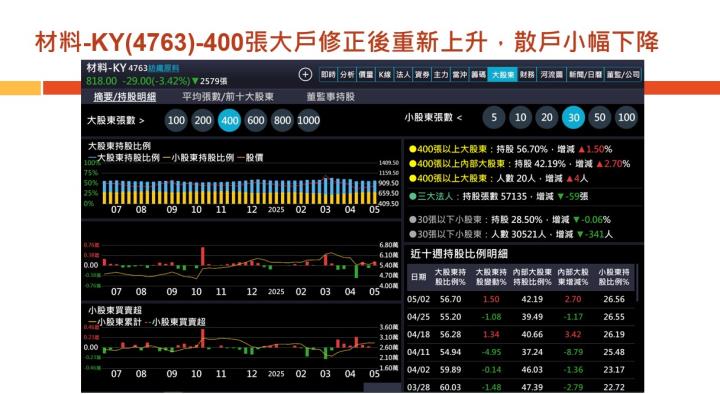Screen dimensions: 720x394
Task: Click the 大股東持股比例 chart title
Action: coord(119,146)
